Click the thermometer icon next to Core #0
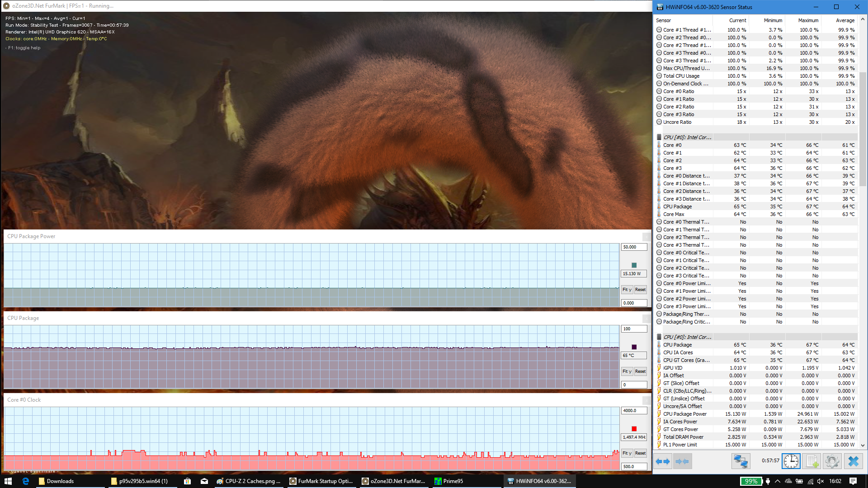This screenshot has width=868, height=488. [x=659, y=145]
